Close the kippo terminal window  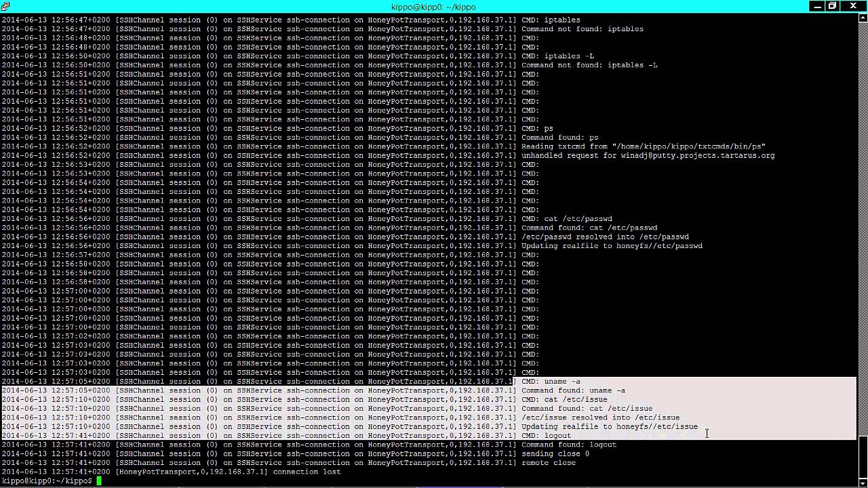[x=854, y=6]
